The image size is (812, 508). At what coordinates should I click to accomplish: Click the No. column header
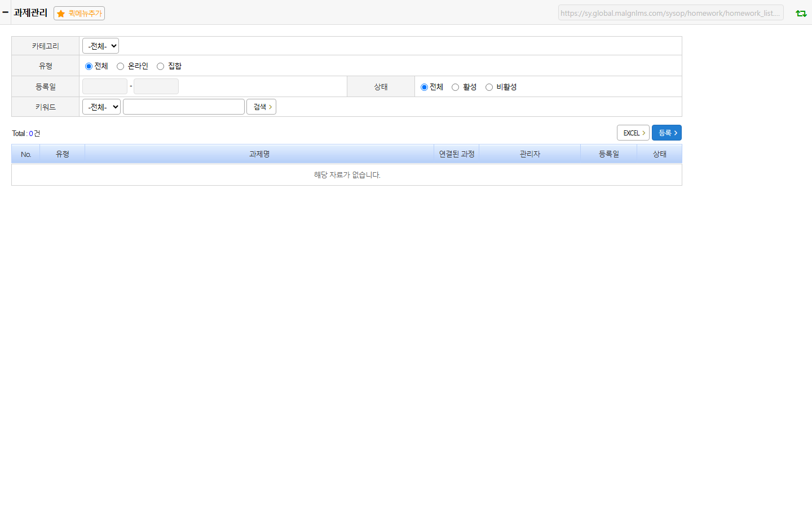point(26,154)
